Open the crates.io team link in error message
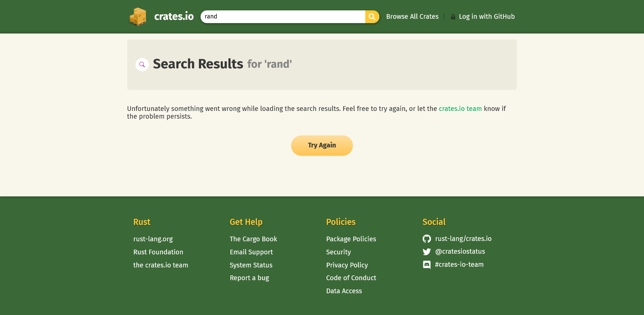Screen dimensions: 644x315 (460, 109)
